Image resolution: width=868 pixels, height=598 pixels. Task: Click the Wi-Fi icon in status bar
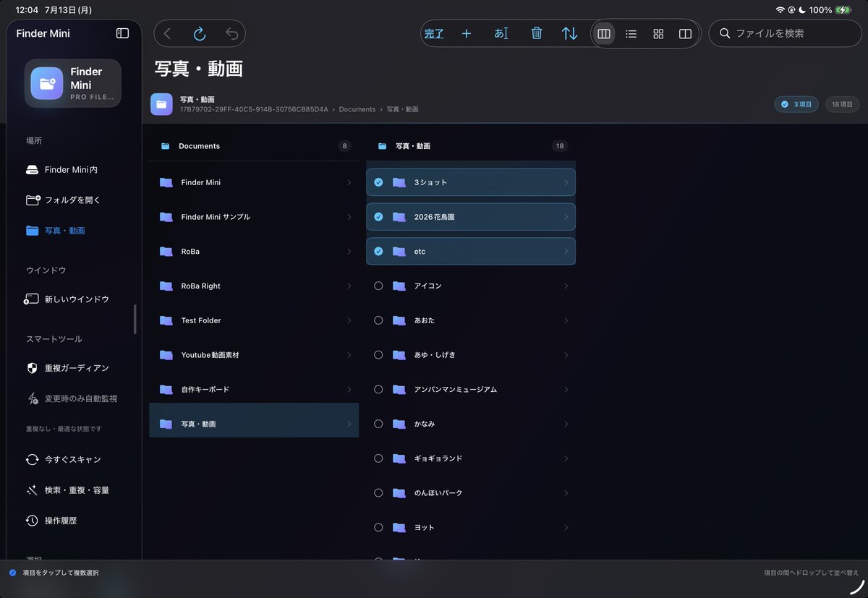[x=780, y=10]
